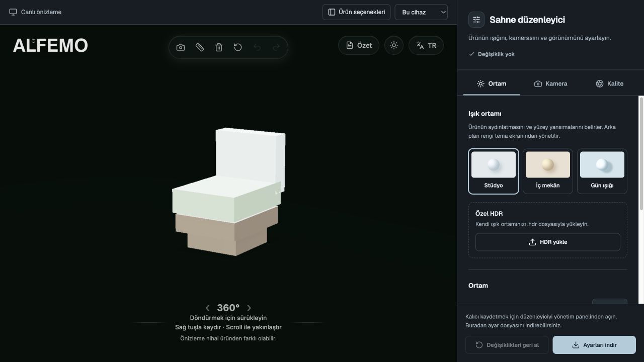Open the Özet summary button
Viewport: 644px width, 362px height.
(359, 45)
